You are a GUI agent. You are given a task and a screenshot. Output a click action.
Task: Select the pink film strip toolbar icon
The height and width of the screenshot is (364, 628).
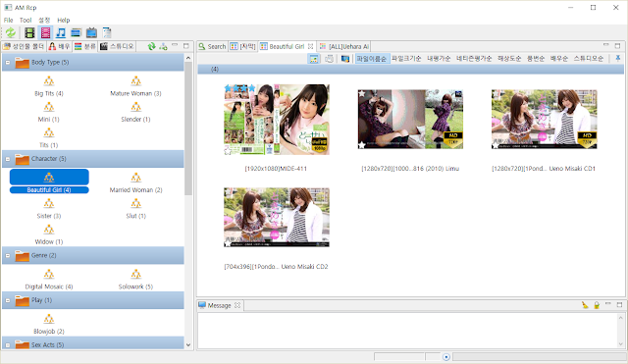pos(45,32)
